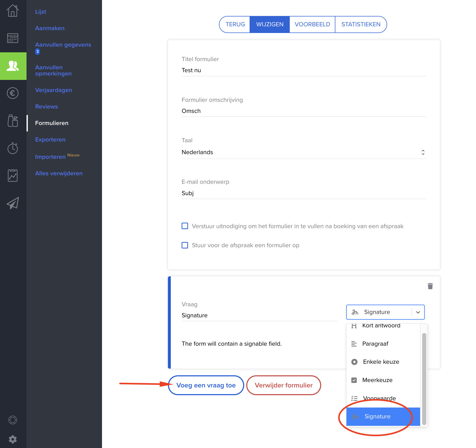476x448 pixels.
Task: Click the Paragraaf lines icon
Action: pos(354,344)
